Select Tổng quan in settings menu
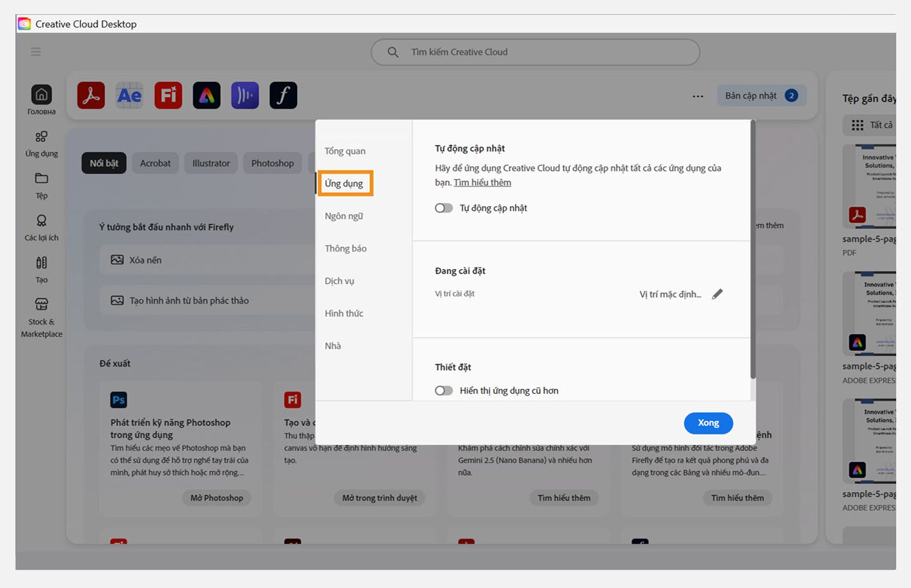This screenshot has height=588, width=911. [345, 151]
